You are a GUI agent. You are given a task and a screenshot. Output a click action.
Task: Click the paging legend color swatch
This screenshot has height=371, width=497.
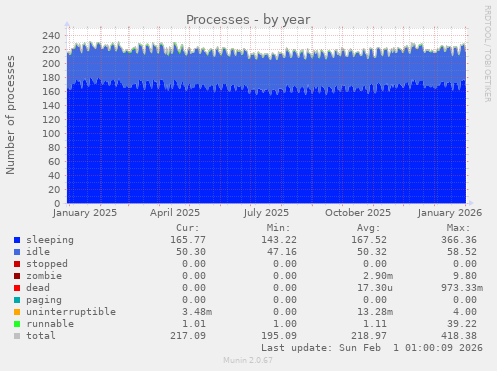pos(17,300)
